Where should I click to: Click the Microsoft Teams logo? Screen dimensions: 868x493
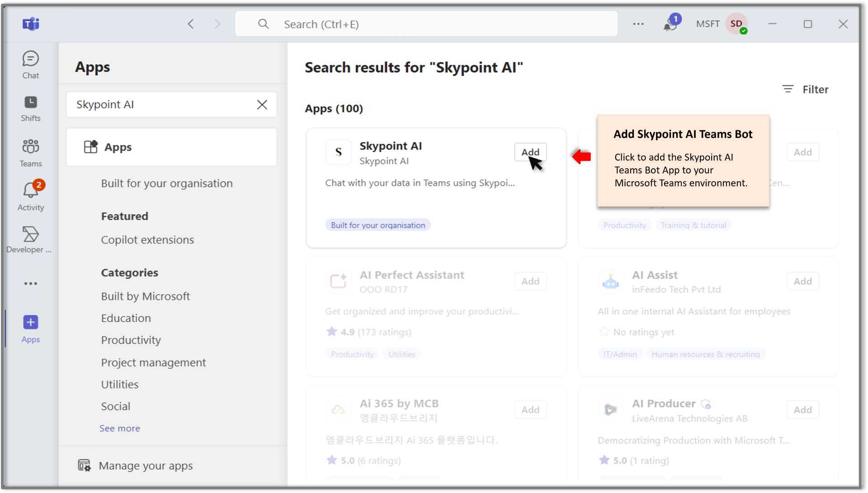tap(31, 24)
